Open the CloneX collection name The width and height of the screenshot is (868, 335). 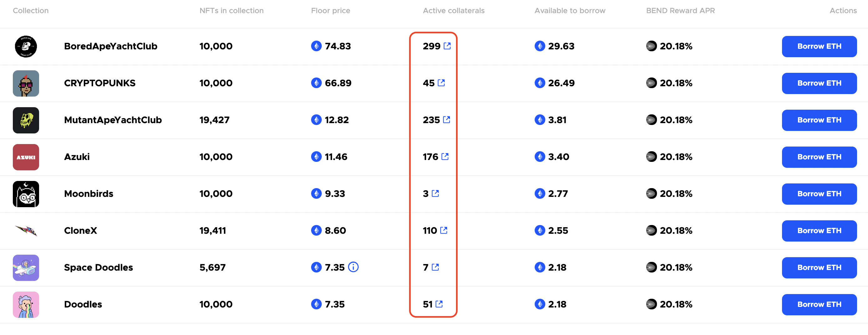[x=81, y=231]
